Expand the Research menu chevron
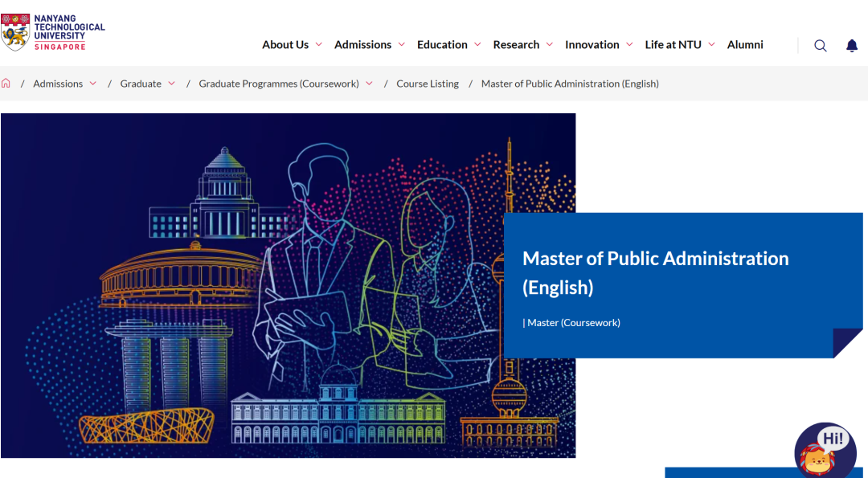 [x=550, y=45]
